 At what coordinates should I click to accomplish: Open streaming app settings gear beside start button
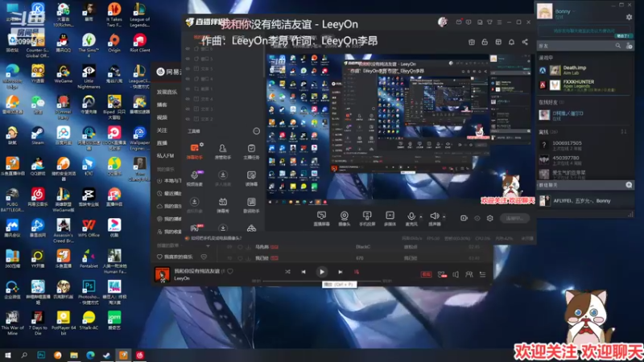tap(490, 218)
